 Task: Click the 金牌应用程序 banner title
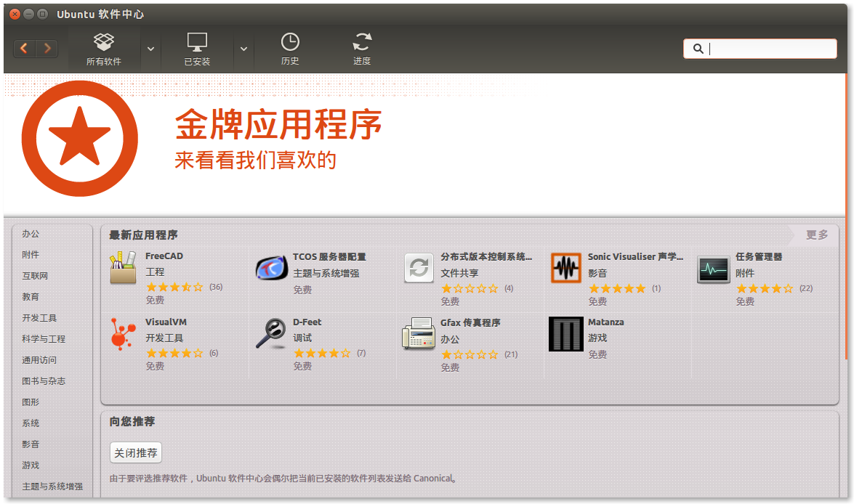pyautogui.click(x=278, y=125)
